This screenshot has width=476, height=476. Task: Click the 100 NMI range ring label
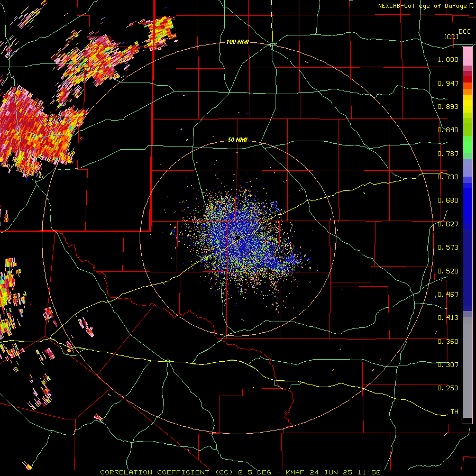point(237,42)
